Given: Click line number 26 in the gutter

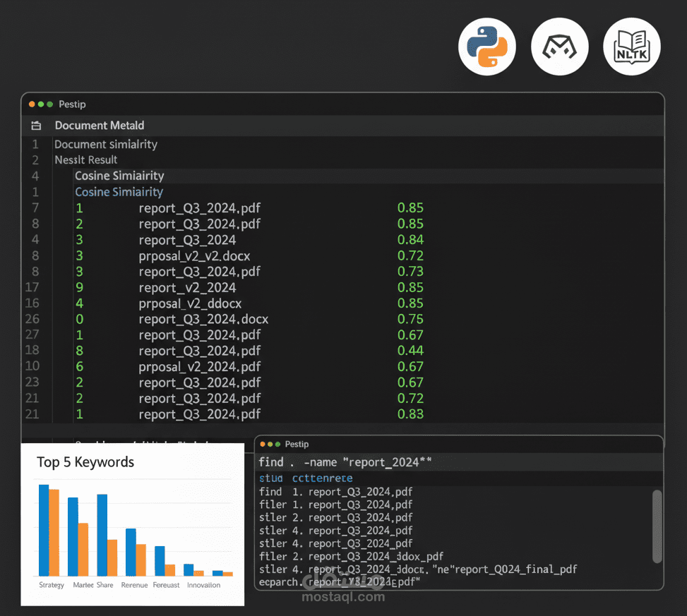Looking at the screenshot, I should pos(32,319).
